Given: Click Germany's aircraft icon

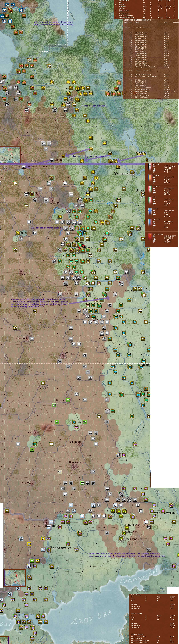Looking at the screenshot, I should 154,172.
